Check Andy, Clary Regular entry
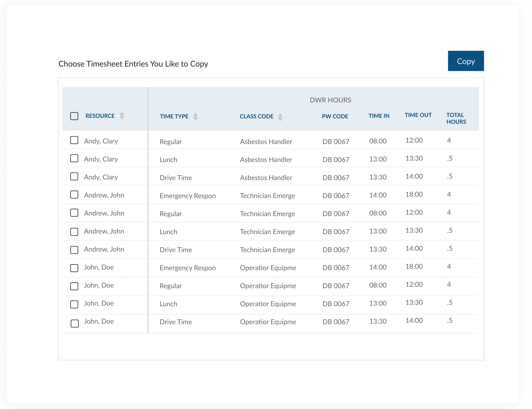The width and height of the screenshot is (532, 409). pyautogui.click(x=74, y=140)
